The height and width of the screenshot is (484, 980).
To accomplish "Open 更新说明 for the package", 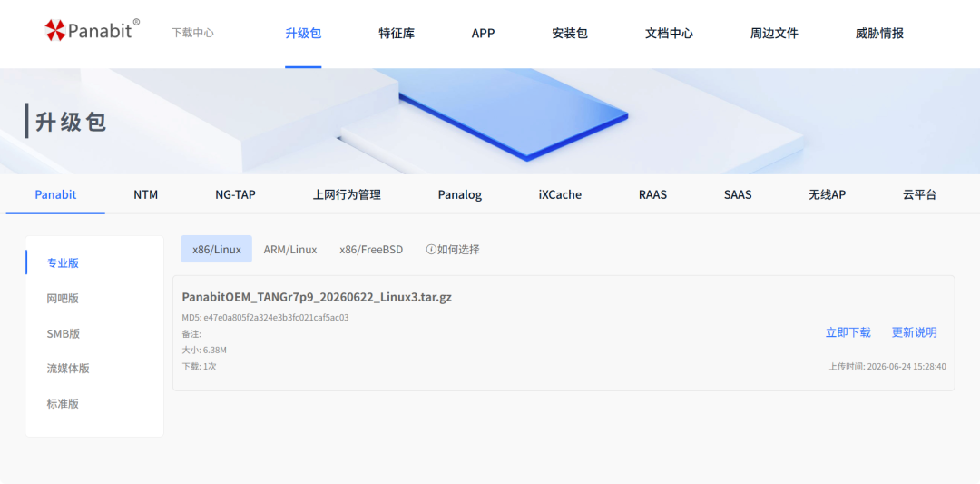I will (915, 332).
